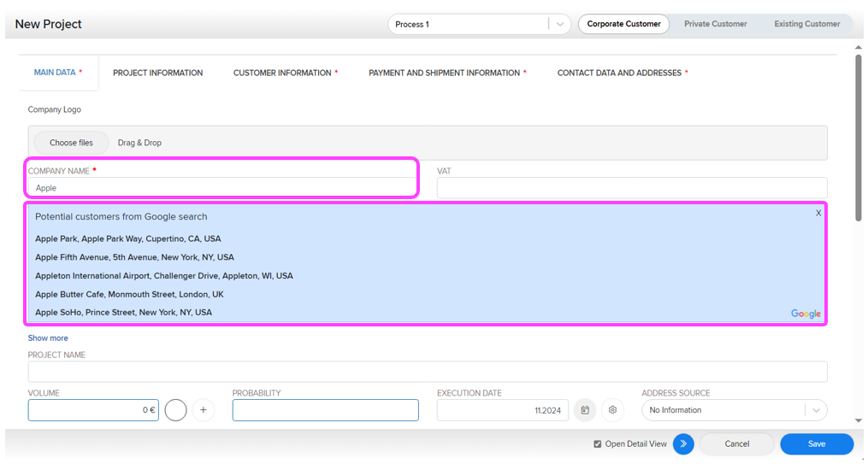Select Contact Data and Addresses tab
Screen dimensions: 868x470
tap(623, 73)
